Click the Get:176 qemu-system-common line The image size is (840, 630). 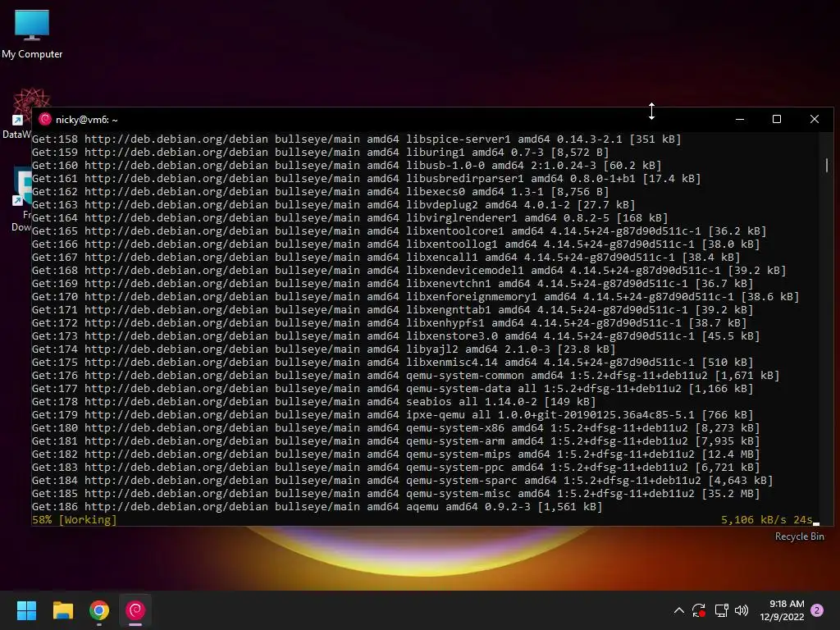click(x=405, y=376)
